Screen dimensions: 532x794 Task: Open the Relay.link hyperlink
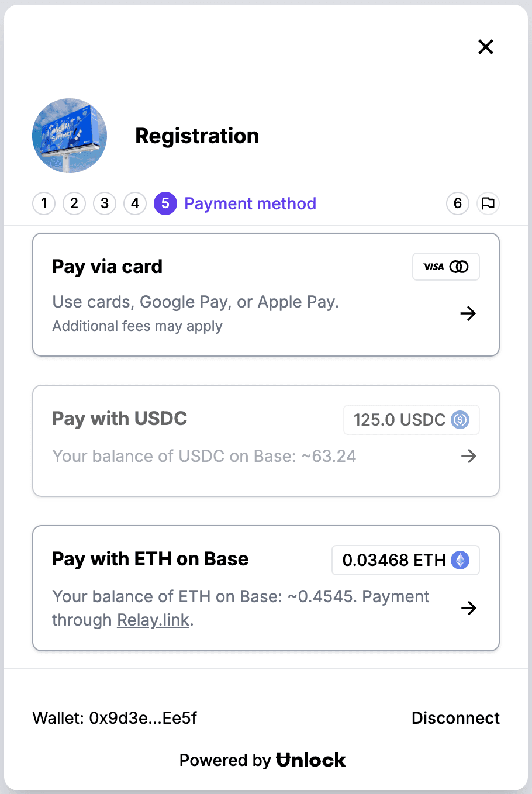(153, 620)
